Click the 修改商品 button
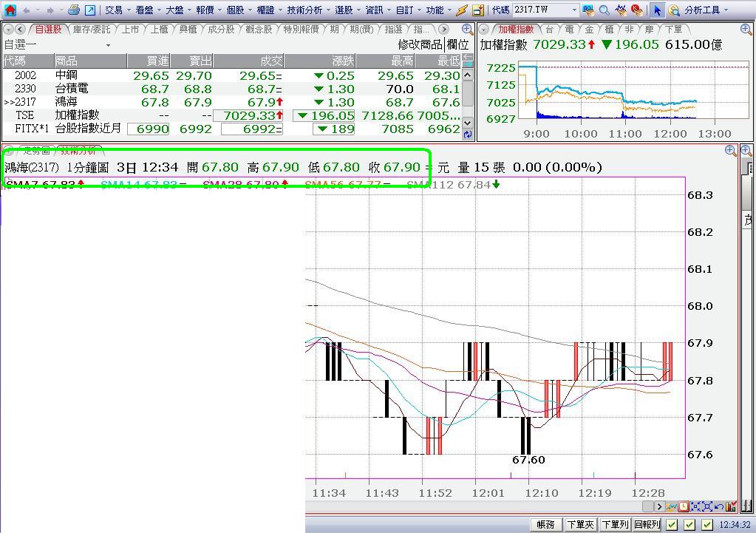Image resolution: width=756 pixels, height=533 pixels. coord(420,45)
